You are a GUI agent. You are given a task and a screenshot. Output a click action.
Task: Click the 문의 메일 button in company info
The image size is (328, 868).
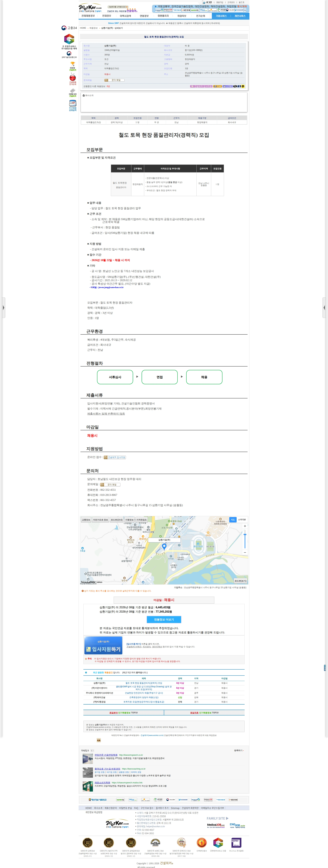[114, 80]
